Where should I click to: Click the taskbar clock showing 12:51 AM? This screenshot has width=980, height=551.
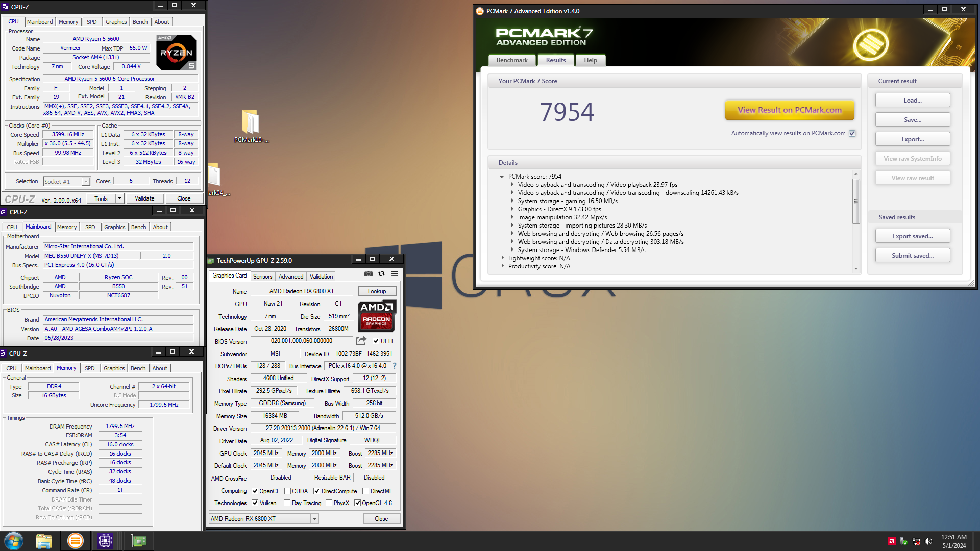pos(953,541)
